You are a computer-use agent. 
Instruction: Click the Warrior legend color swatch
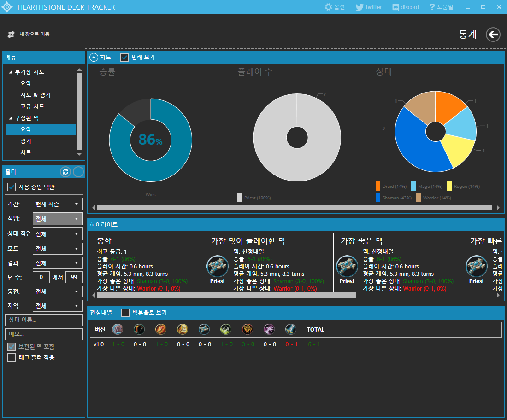tap(419, 198)
